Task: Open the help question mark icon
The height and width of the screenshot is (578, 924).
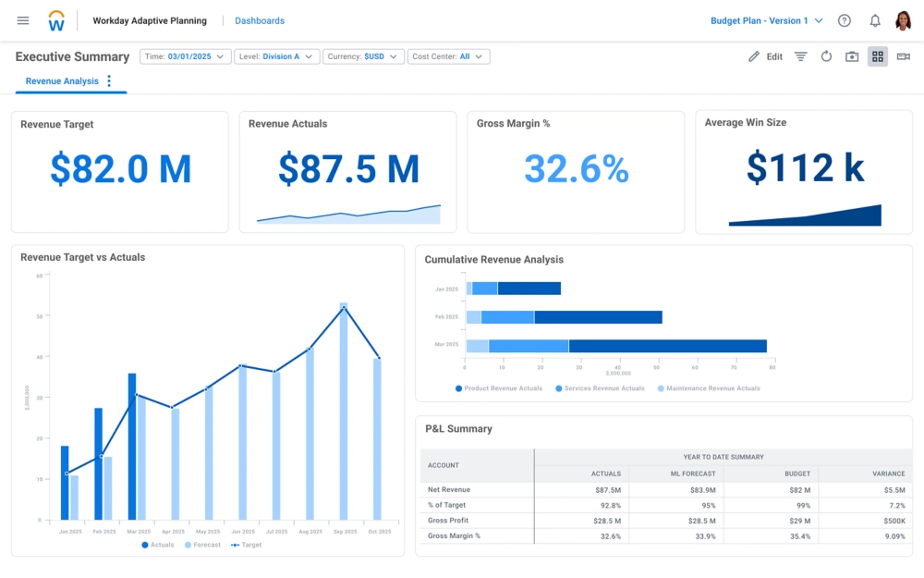Action: tap(844, 20)
